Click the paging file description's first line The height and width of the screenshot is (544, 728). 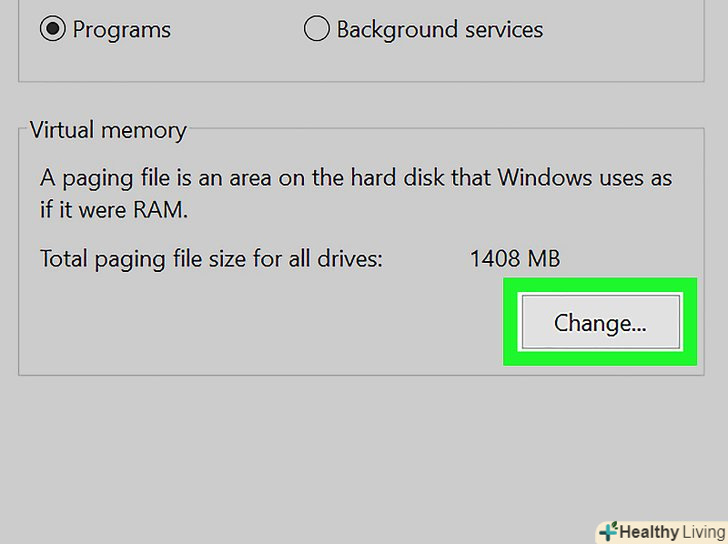pyautogui.click(x=355, y=179)
